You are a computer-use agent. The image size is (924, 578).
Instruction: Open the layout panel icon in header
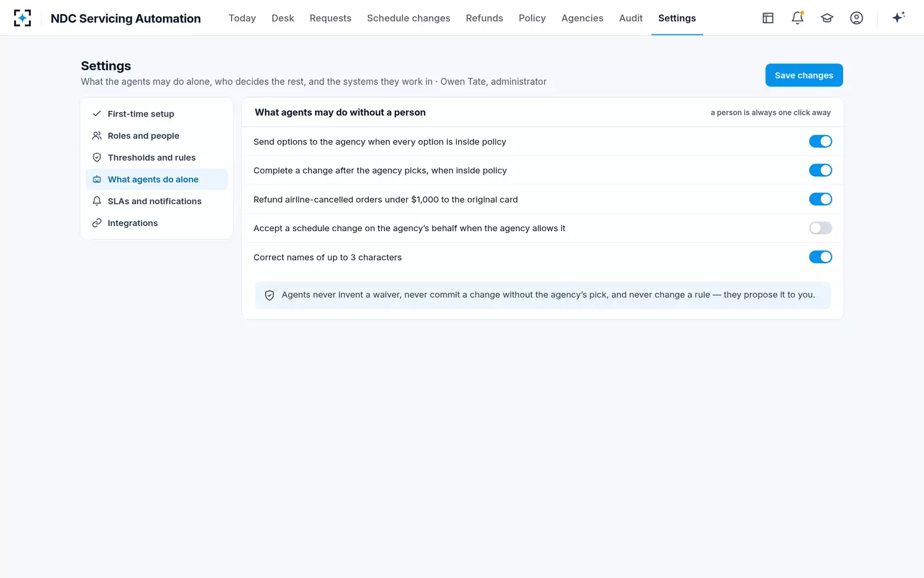coord(768,18)
